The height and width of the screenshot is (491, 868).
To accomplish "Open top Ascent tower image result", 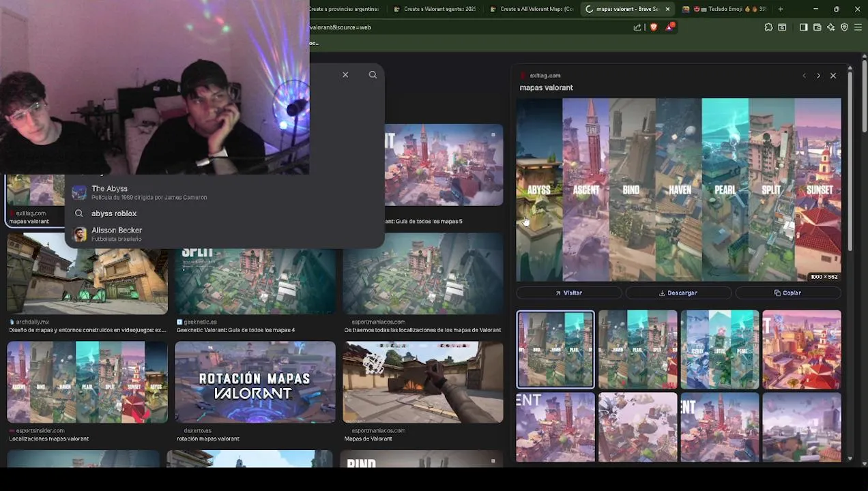I will tap(444, 165).
